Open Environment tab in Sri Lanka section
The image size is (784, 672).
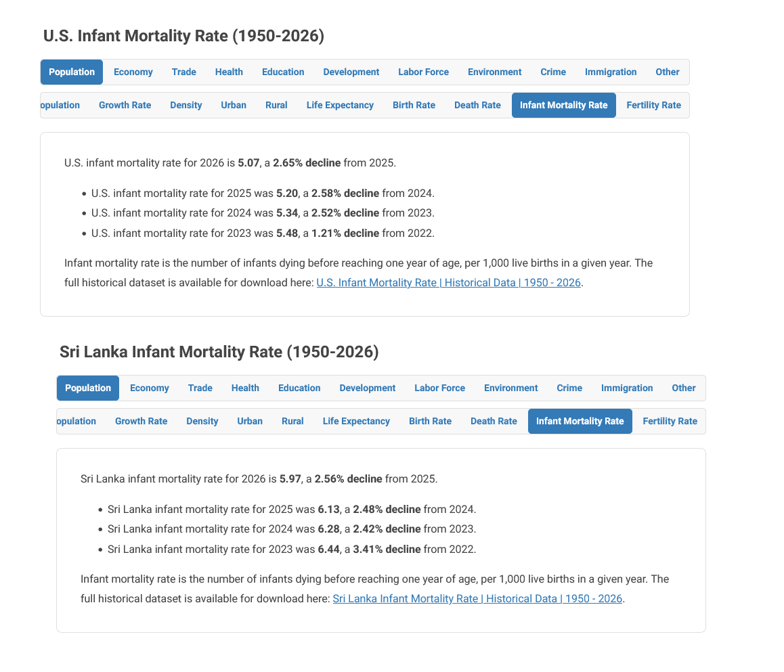click(510, 388)
